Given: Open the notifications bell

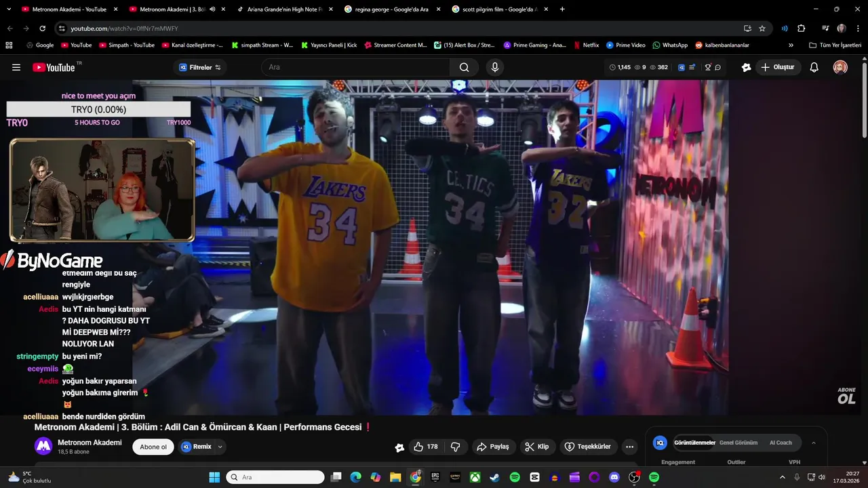Looking at the screenshot, I should [x=814, y=67].
